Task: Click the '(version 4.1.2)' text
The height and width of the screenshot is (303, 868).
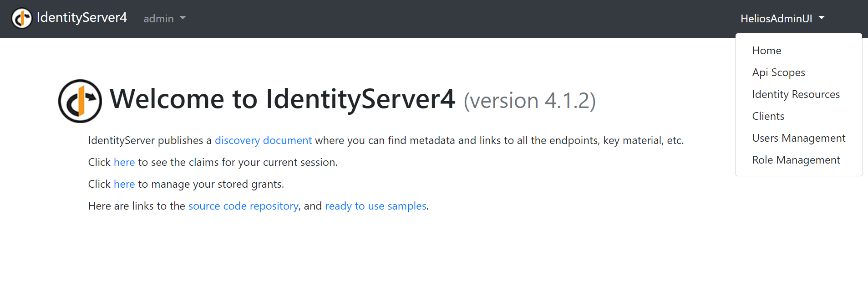Action: click(529, 101)
